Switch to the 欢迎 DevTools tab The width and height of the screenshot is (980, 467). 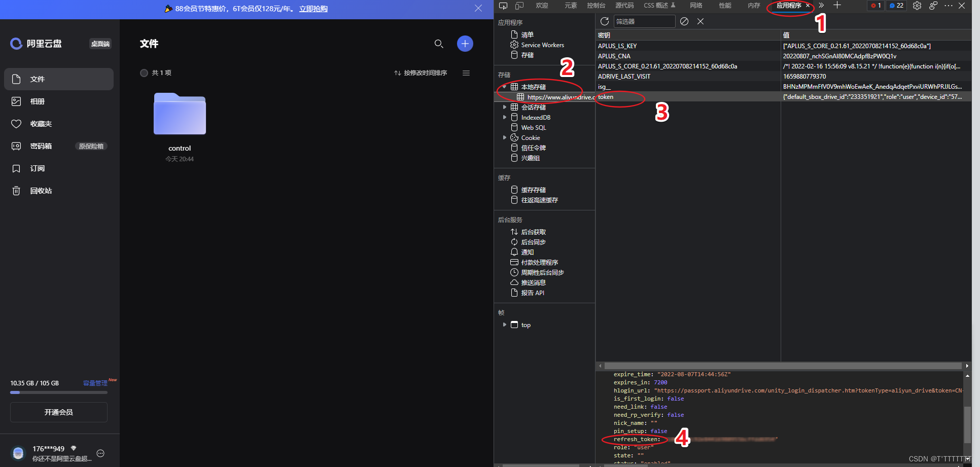coord(542,6)
